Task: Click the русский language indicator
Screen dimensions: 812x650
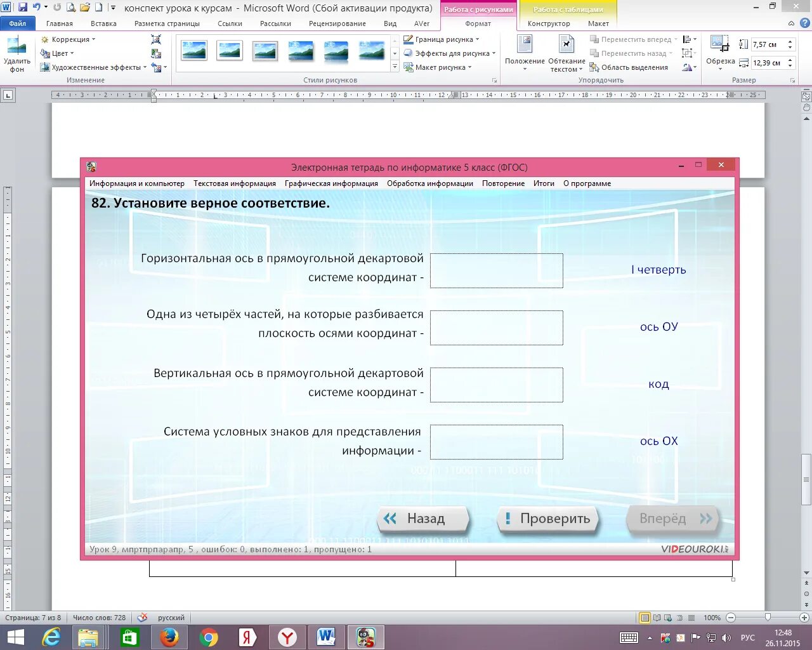Action: click(x=171, y=618)
